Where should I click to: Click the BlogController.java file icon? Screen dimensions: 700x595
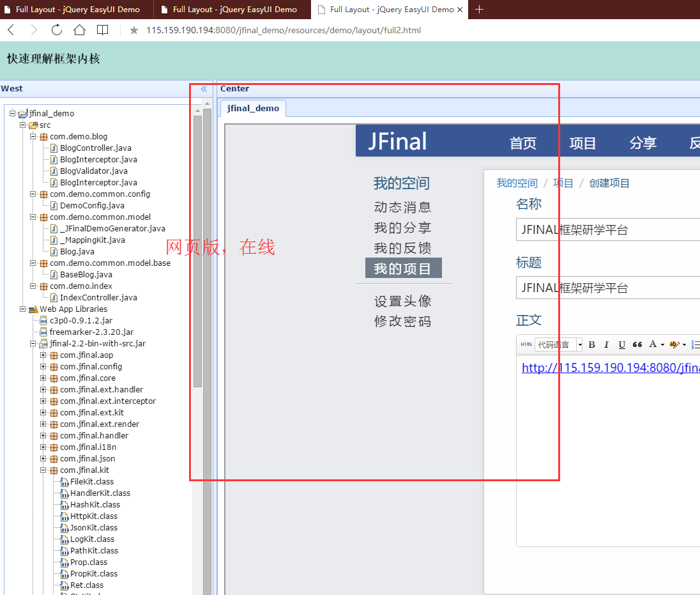(x=54, y=148)
